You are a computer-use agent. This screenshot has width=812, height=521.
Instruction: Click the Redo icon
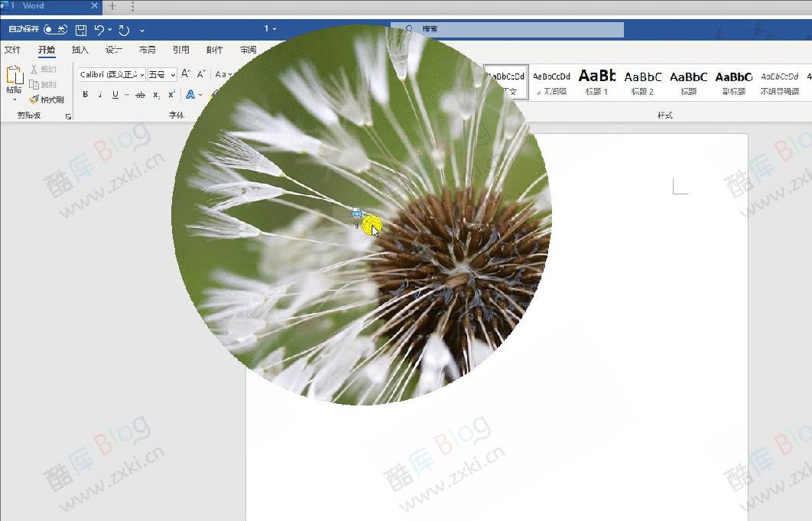[124, 30]
